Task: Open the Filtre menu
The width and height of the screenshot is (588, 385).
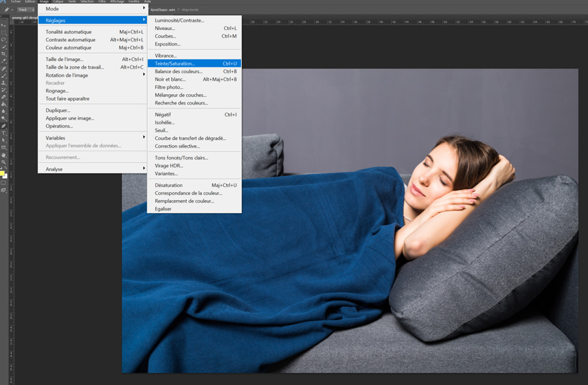Action: [x=102, y=1]
